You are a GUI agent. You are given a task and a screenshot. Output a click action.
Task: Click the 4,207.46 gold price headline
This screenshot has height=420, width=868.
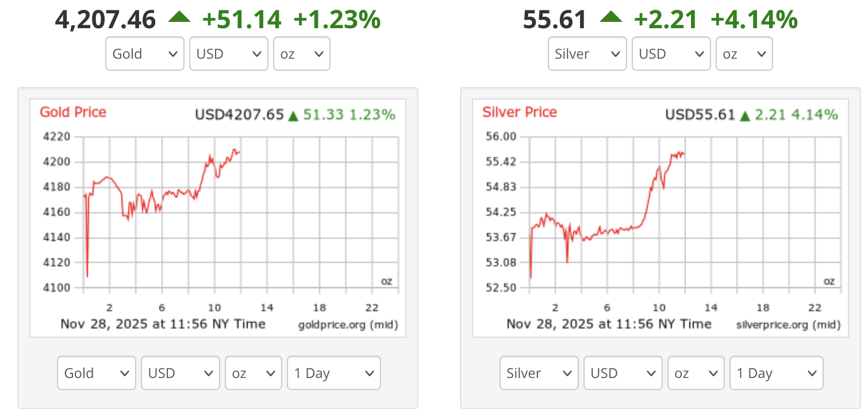click(105, 20)
